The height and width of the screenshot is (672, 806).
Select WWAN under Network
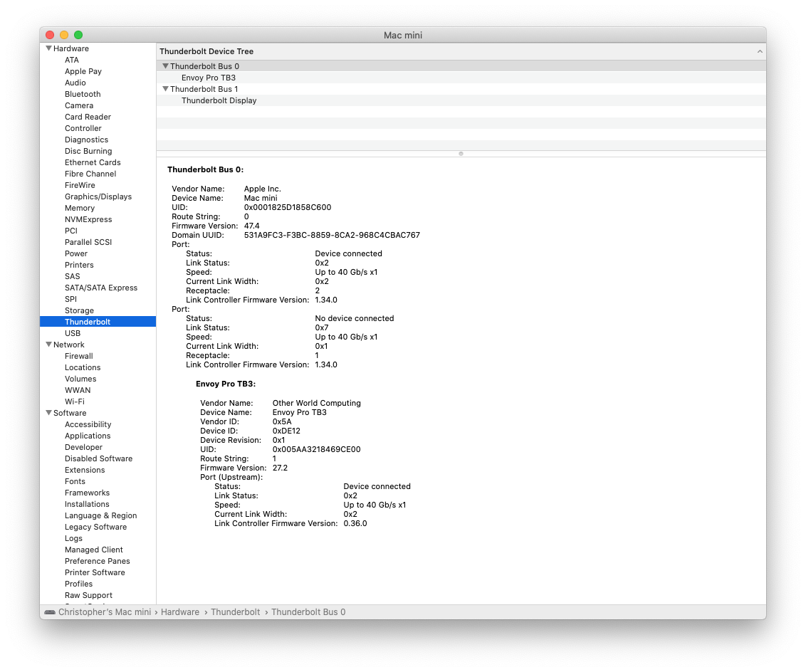tap(78, 391)
